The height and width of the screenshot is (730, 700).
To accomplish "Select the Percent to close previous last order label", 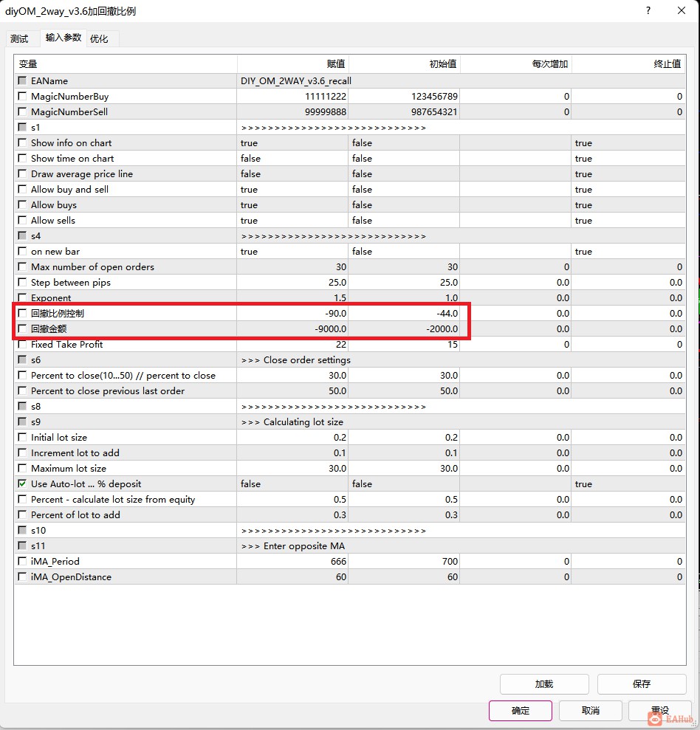I will tap(108, 391).
